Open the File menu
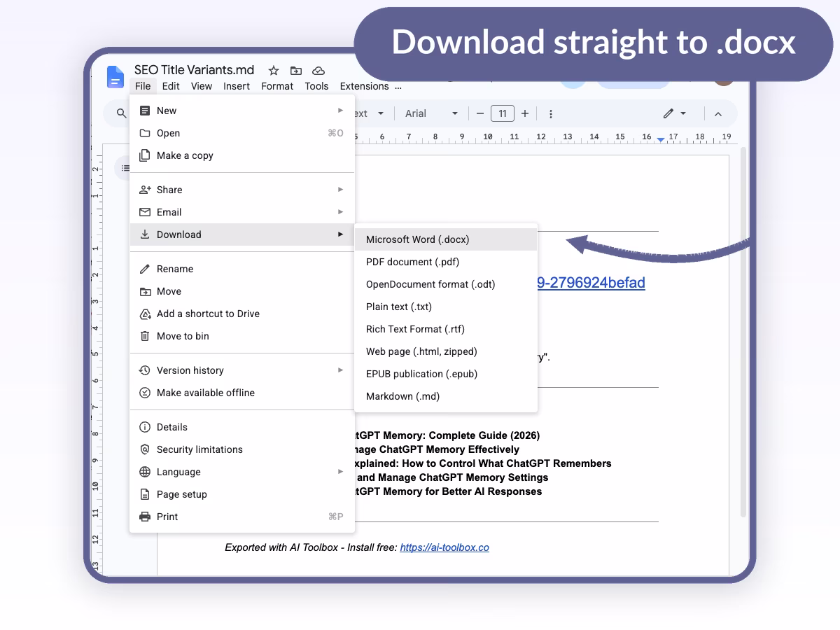Image resolution: width=840 pixels, height=630 pixels. point(143,86)
